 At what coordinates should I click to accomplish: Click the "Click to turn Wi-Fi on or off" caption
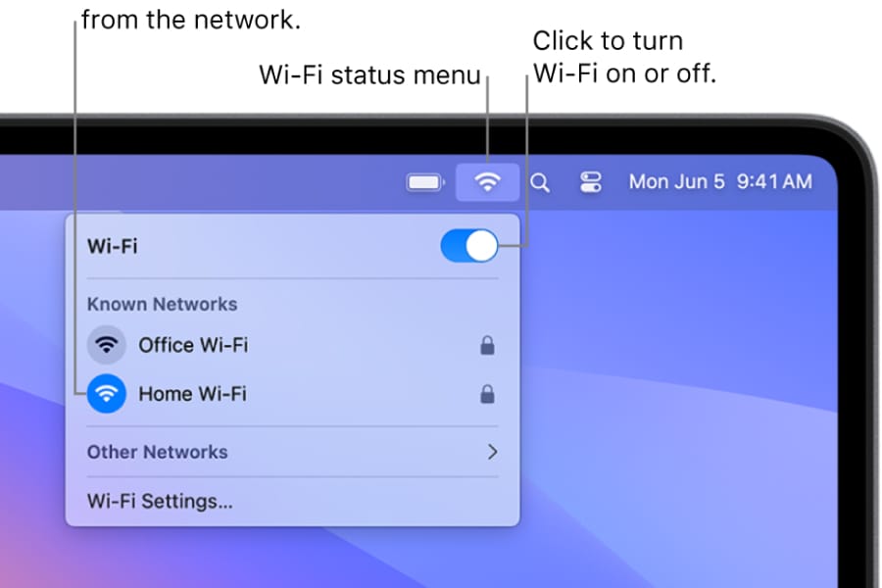click(x=624, y=57)
